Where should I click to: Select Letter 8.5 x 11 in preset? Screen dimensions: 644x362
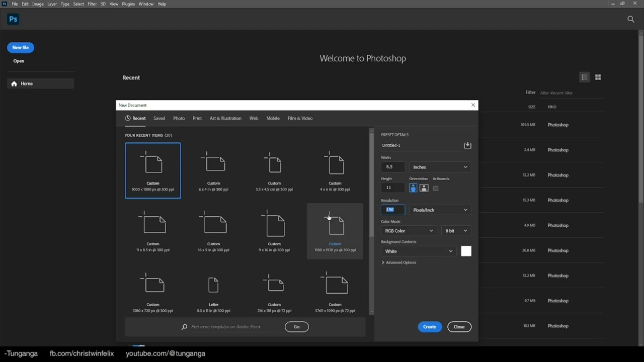(x=213, y=292)
